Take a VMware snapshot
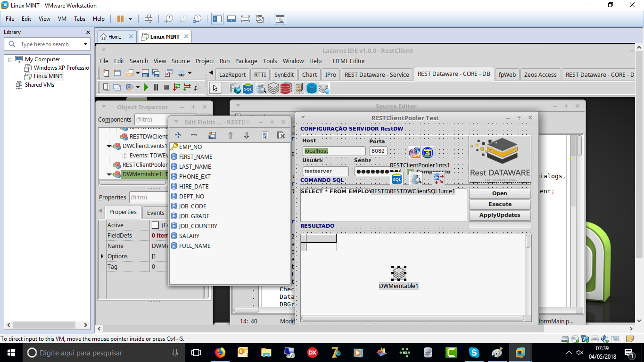644x362 pixels. pyautogui.click(x=169, y=19)
